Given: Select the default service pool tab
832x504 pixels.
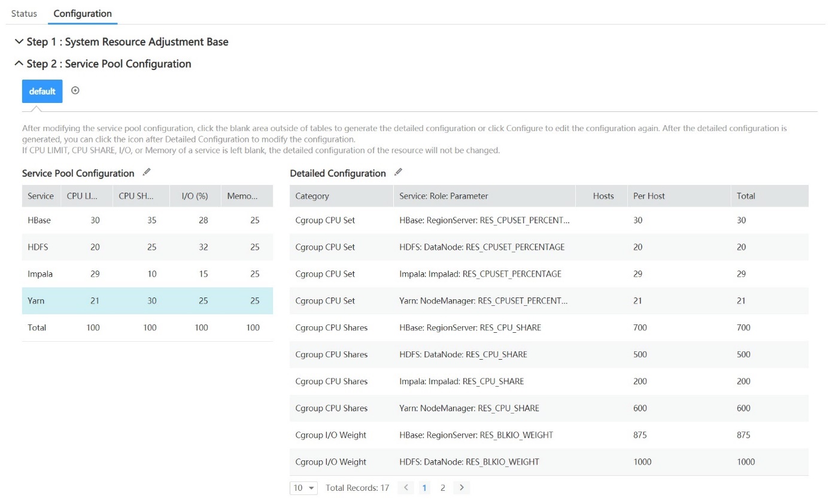Looking at the screenshot, I should (x=42, y=91).
